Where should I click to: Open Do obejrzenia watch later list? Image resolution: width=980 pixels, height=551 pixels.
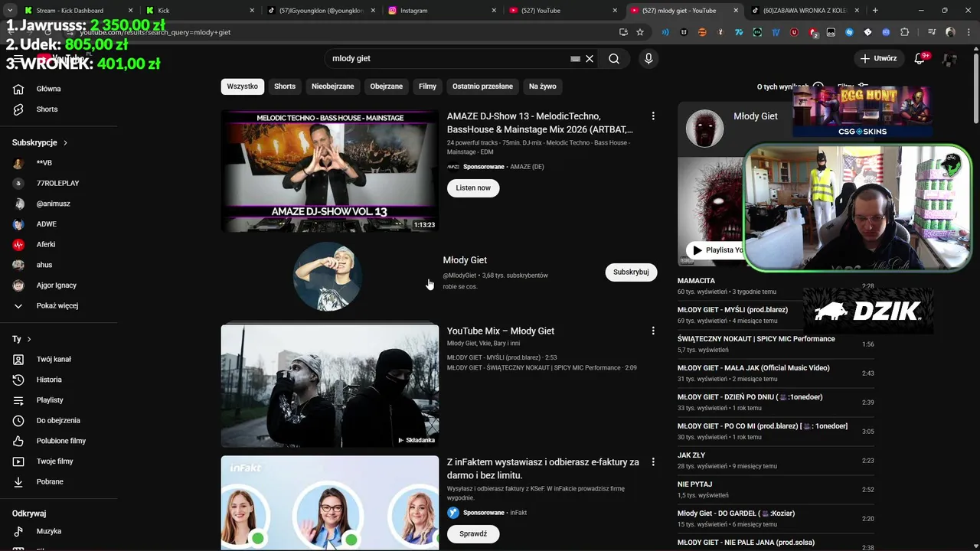(x=58, y=420)
